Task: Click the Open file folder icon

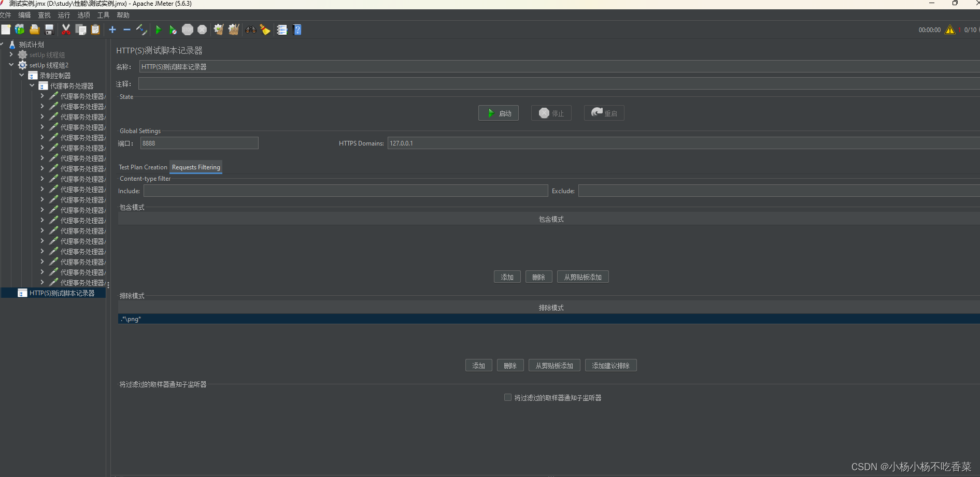Action: 35,30
